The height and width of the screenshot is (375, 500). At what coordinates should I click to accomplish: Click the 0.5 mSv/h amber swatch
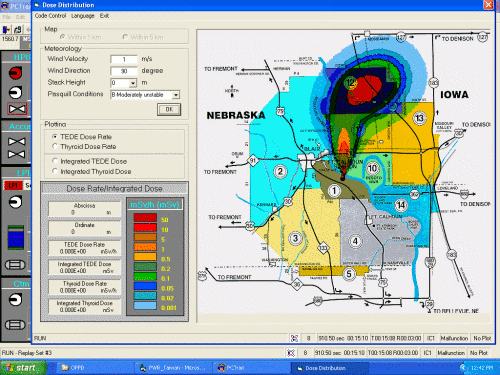tap(145, 257)
